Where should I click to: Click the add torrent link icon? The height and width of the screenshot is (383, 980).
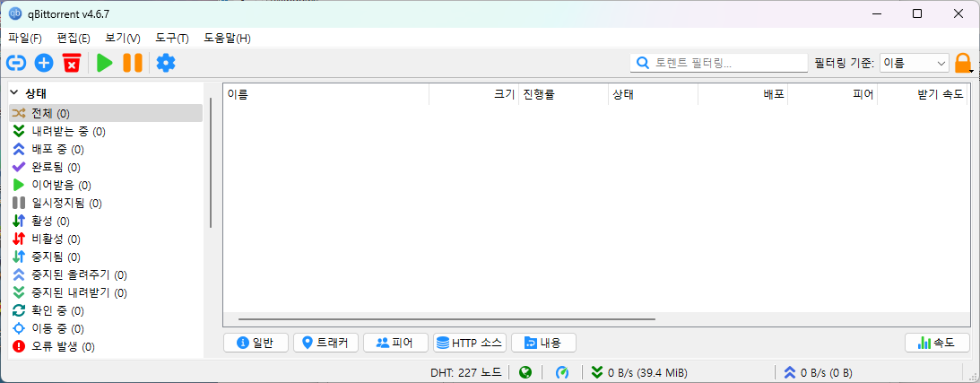16,63
